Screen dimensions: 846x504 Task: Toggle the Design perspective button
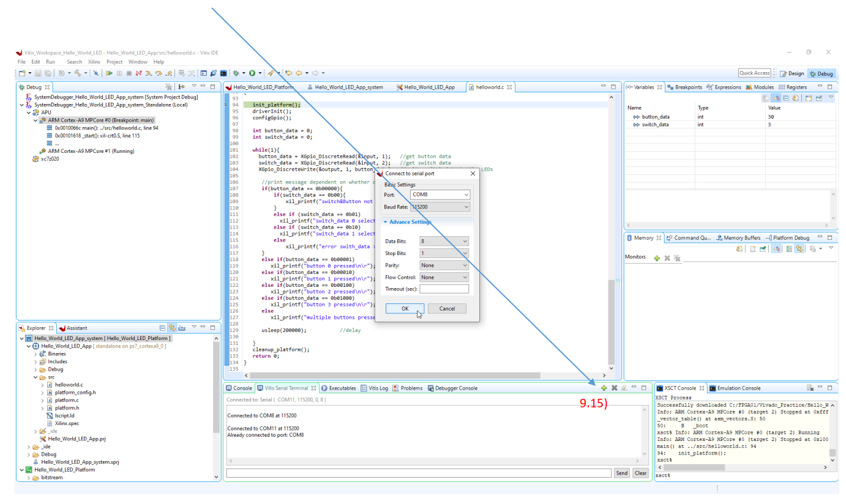[x=792, y=73]
